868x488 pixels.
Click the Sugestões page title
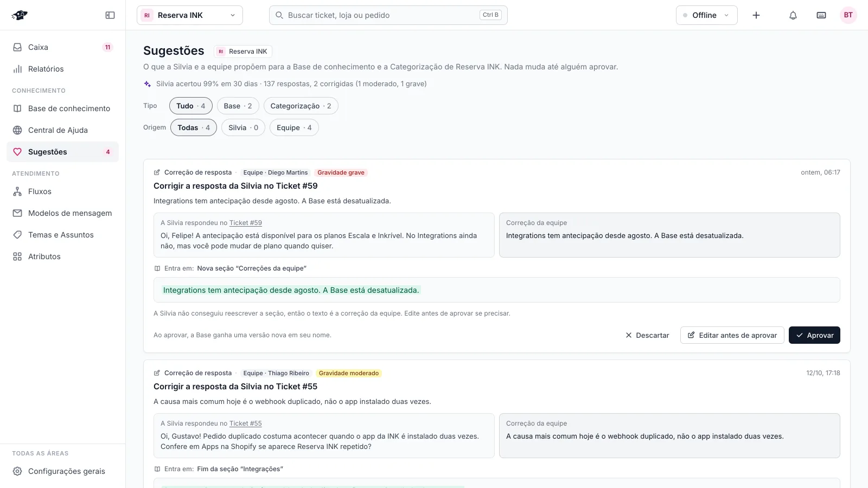tap(174, 51)
